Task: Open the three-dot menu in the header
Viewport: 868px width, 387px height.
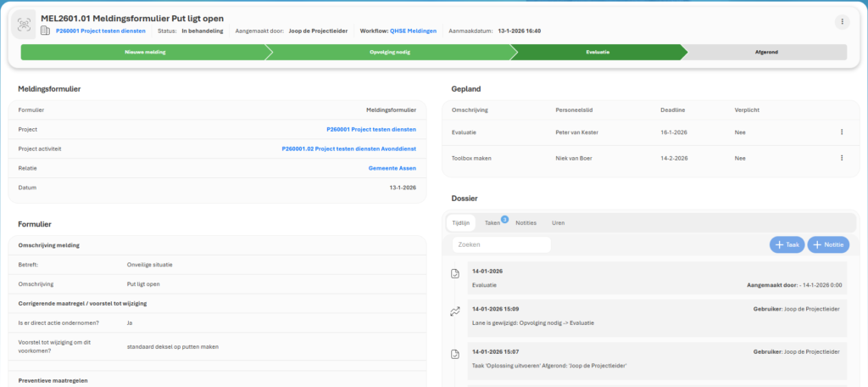Action: [x=841, y=22]
